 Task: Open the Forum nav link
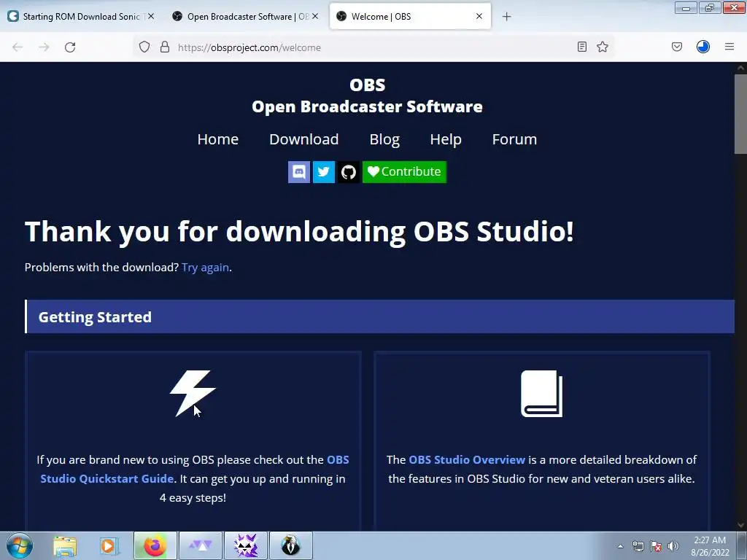click(514, 139)
